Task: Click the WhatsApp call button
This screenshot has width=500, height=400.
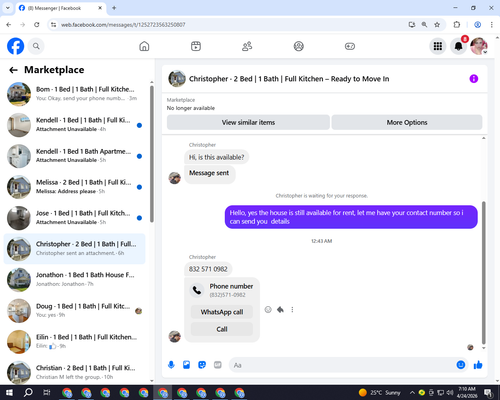Action: [222, 312]
